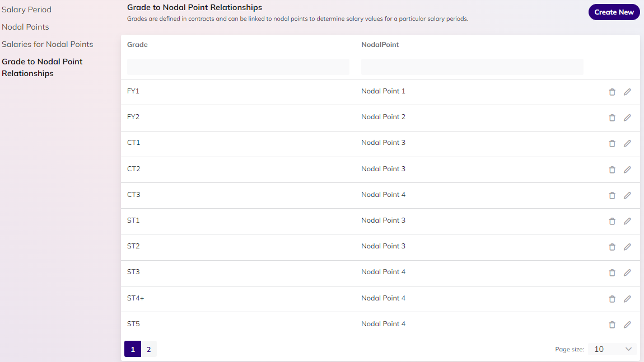Go to page 2
This screenshot has width=644, height=362.
148,349
